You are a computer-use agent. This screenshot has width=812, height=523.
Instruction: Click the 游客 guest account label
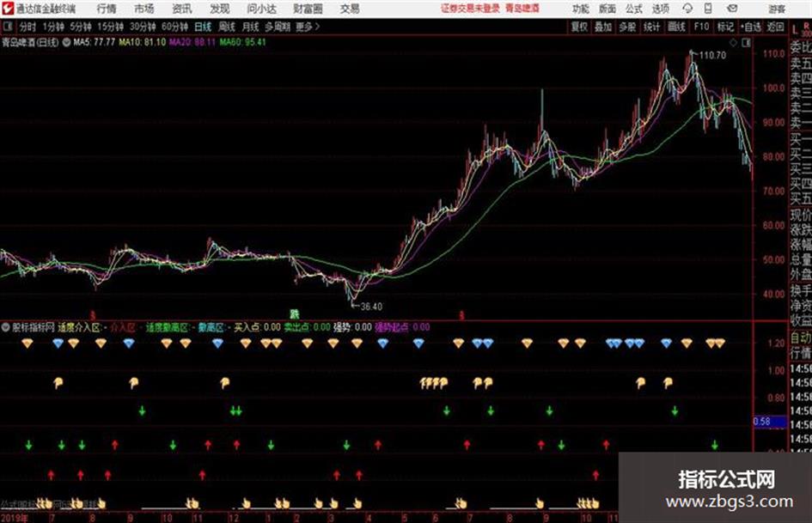776,9
